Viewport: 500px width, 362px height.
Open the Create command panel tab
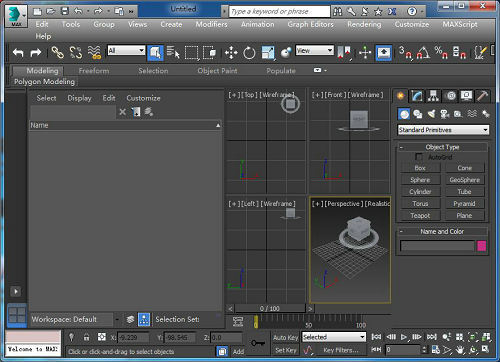pos(401,96)
